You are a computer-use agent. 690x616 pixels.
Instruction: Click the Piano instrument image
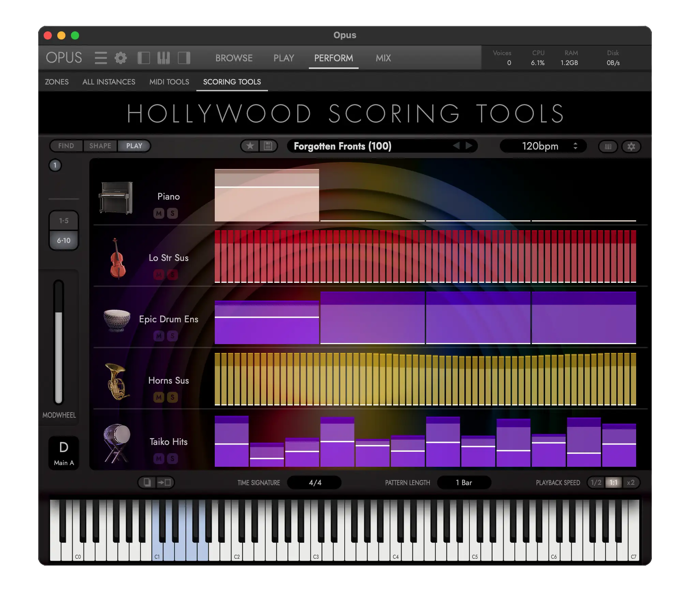coord(116,198)
